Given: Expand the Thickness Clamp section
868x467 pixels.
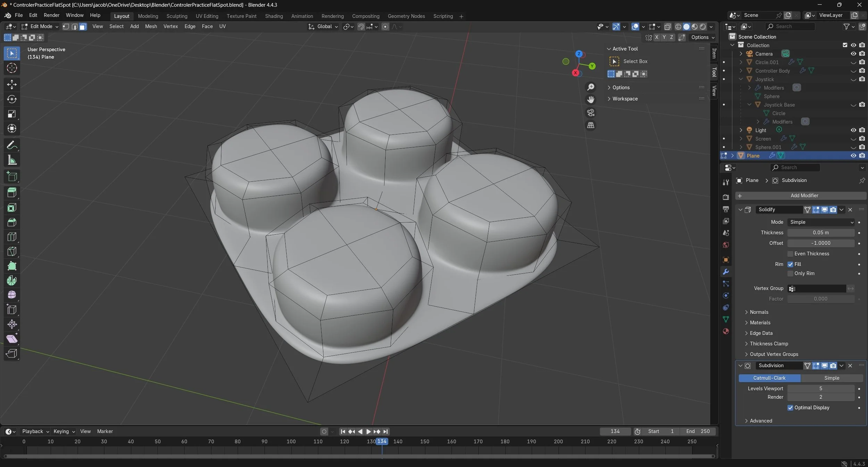Looking at the screenshot, I should tap(769, 343).
